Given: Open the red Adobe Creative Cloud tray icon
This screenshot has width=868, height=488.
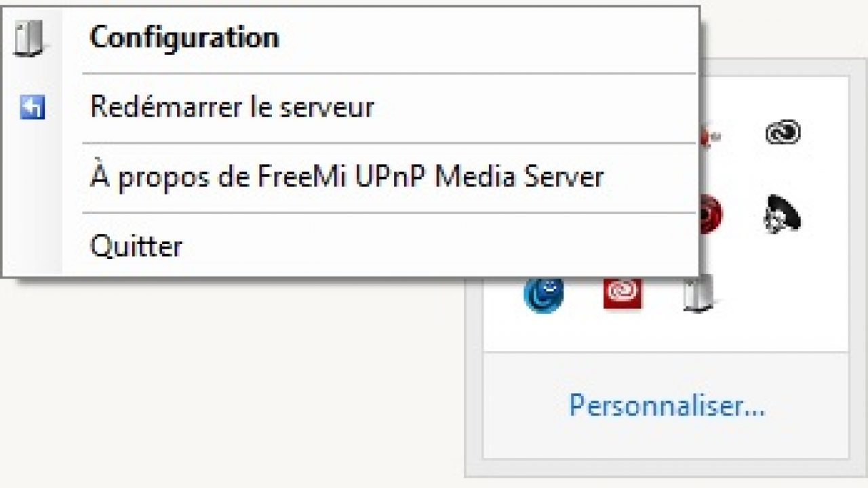Looking at the screenshot, I should [623, 293].
